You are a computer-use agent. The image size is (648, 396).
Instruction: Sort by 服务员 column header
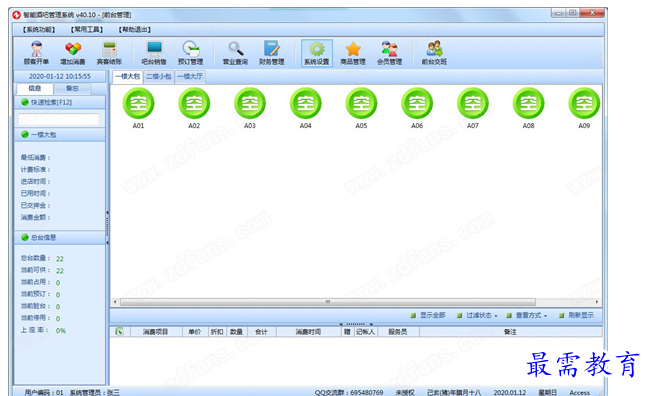pos(398,332)
